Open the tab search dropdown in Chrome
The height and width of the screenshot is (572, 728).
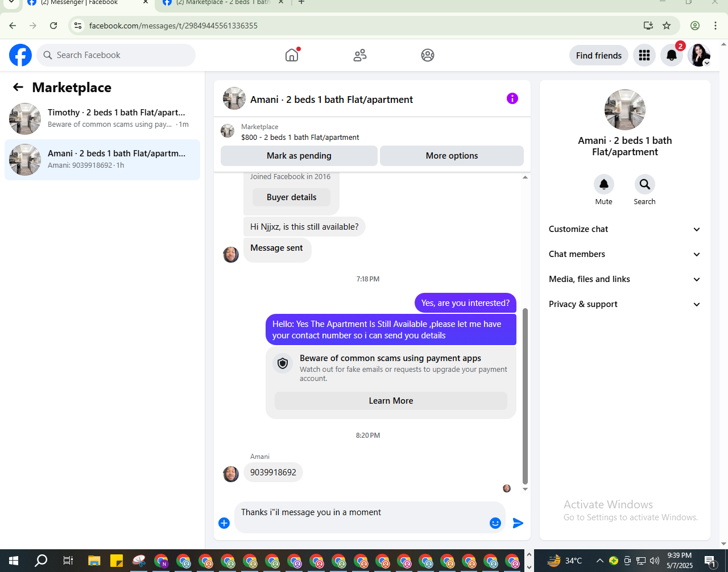(11, 3)
